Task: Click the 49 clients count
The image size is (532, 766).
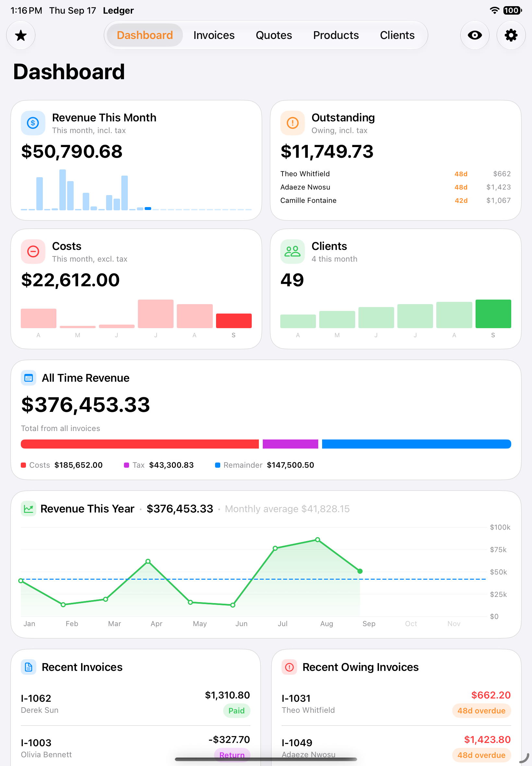Action: click(x=292, y=280)
